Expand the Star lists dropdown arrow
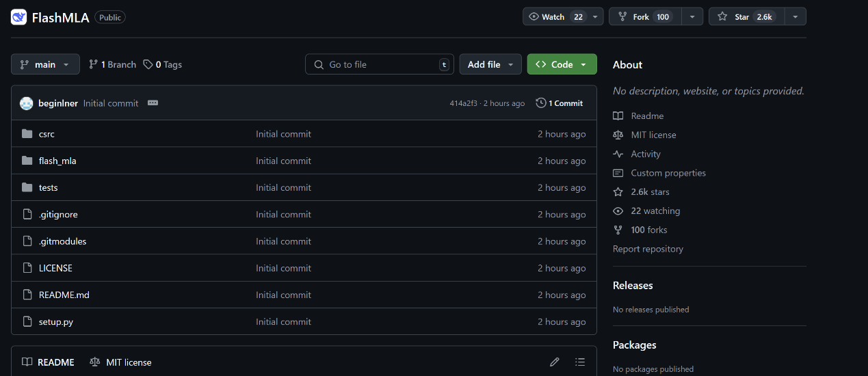 [795, 16]
